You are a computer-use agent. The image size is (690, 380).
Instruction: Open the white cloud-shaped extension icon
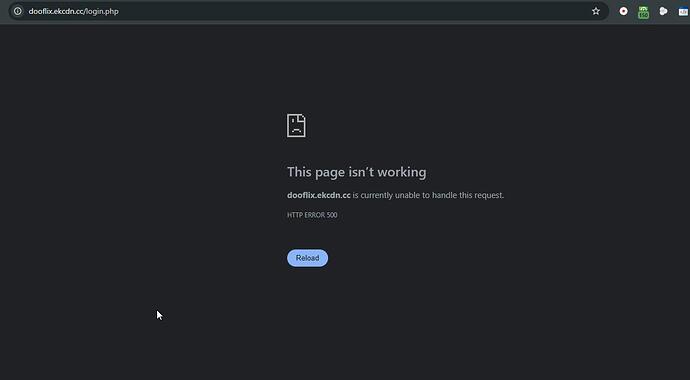click(663, 11)
